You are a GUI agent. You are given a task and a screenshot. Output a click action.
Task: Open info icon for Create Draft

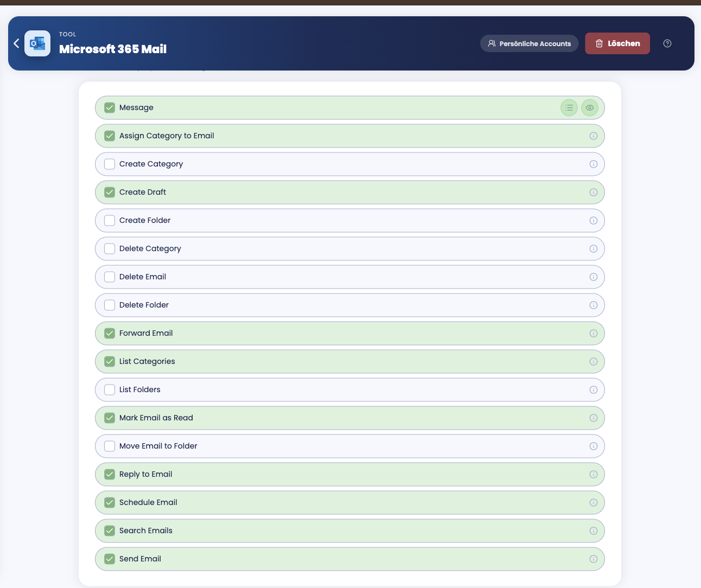tap(594, 192)
